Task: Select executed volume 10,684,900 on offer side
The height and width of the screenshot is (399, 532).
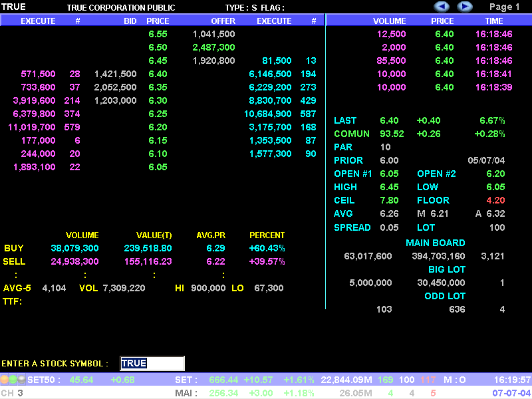Action: tap(268, 114)
